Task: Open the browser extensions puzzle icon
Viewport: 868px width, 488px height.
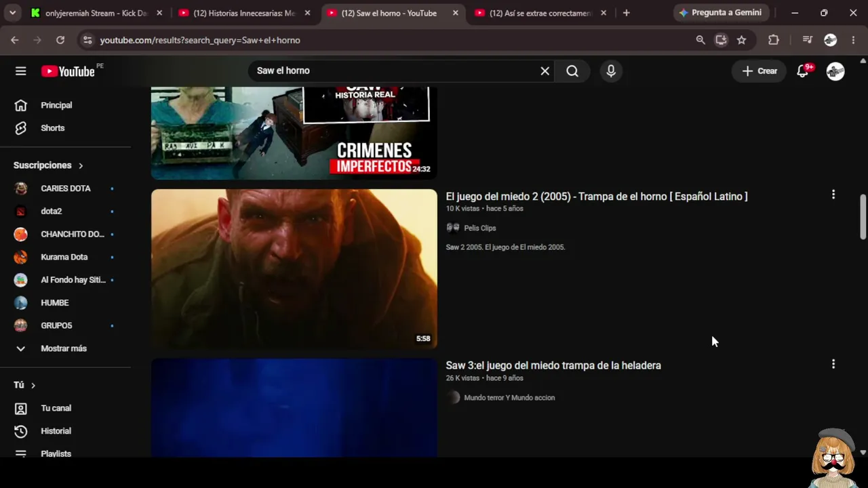Action: 774,40
